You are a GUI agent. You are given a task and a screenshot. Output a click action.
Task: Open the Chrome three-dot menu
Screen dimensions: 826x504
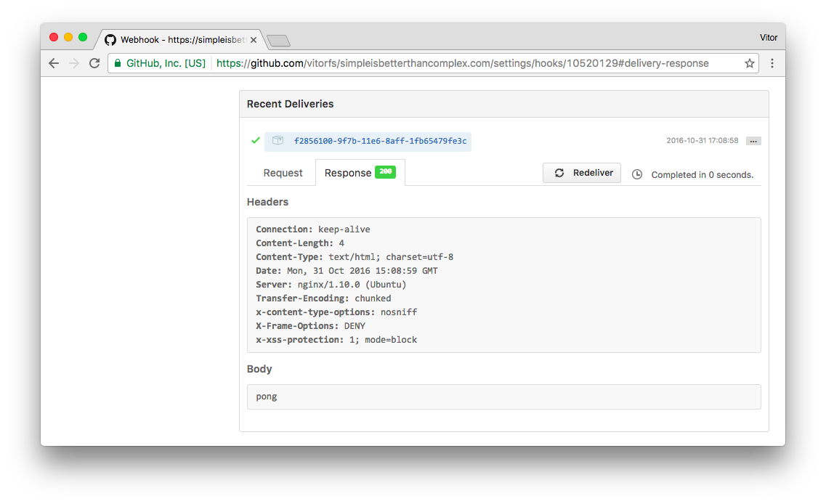click(772, 63)
